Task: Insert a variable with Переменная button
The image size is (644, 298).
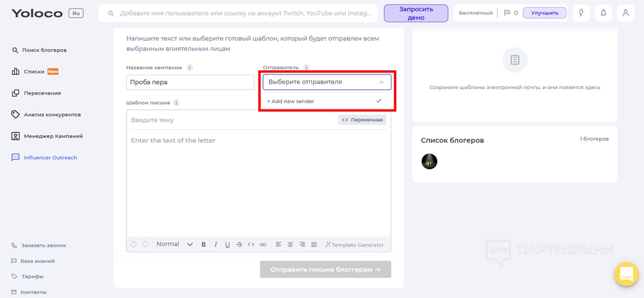Action: pyautogui.click(x=362, y=120)
